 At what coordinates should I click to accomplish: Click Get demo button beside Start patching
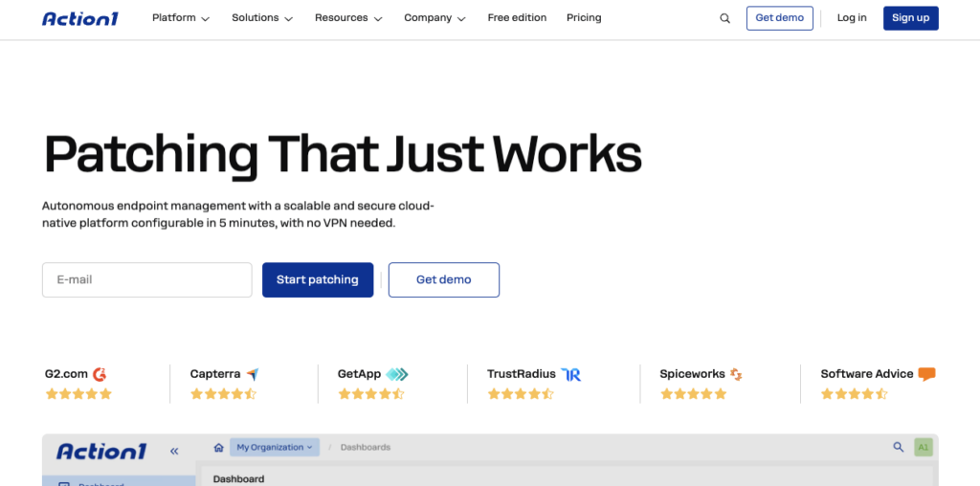pyautogui.click(x=444, y=280)
